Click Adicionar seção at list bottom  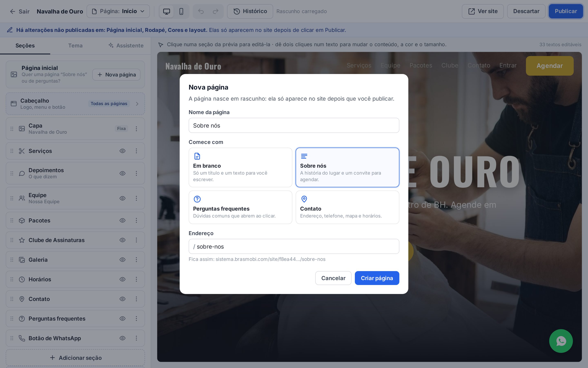point(75,358)
